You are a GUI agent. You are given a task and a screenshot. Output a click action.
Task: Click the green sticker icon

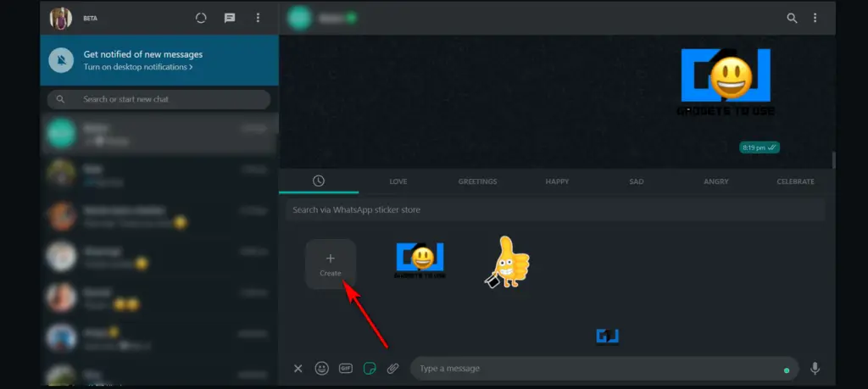(x=370, y=369)
